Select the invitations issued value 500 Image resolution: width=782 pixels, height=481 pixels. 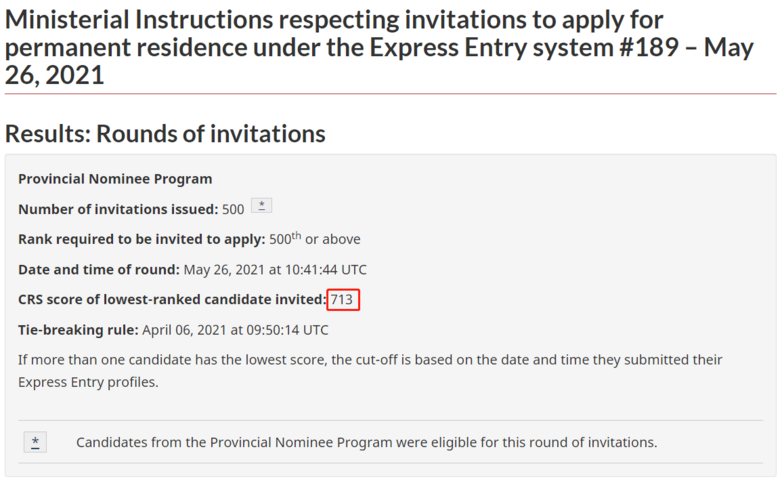[x=233, y=209]
